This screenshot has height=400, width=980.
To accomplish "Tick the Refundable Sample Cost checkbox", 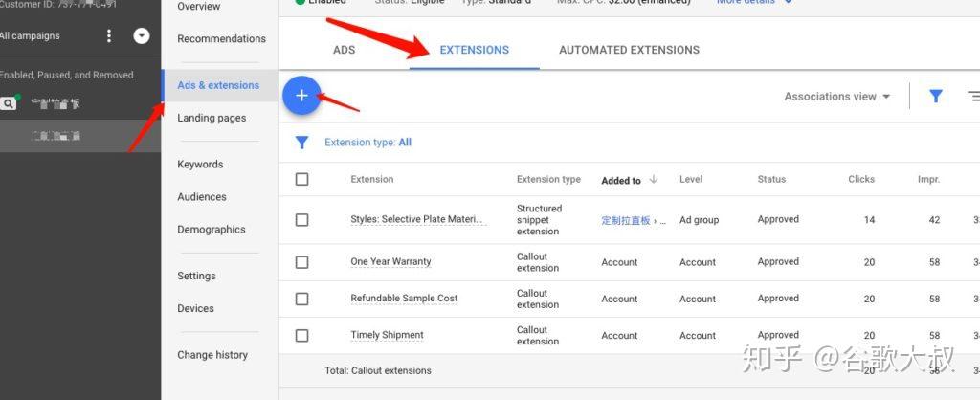I will point(301,299).
